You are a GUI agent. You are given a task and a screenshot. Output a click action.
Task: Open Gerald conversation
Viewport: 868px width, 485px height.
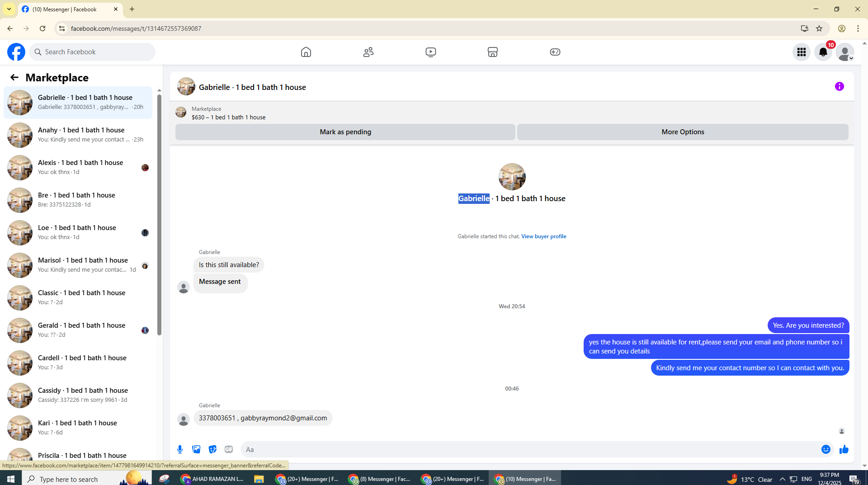coord(78,330)
